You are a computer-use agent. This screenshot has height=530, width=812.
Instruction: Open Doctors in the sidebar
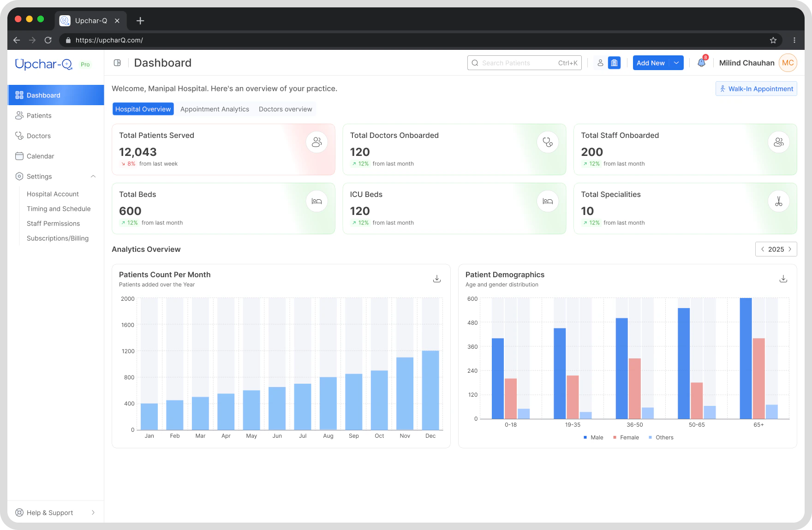pos(56,136)
